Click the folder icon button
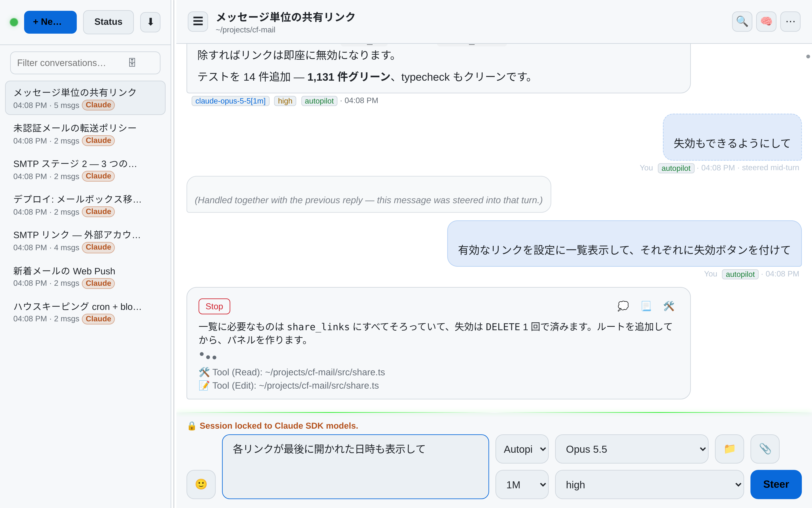The image size is (812, 508). 730,449
